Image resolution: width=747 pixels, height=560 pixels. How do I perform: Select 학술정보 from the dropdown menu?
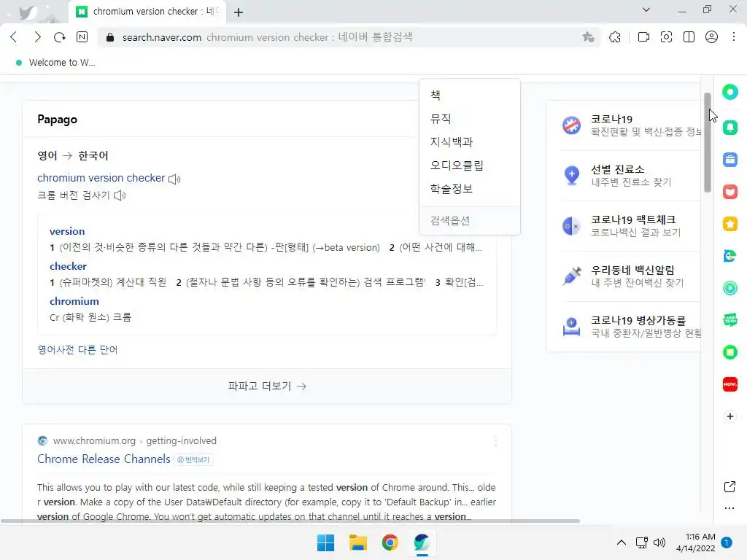click(469, 188)
